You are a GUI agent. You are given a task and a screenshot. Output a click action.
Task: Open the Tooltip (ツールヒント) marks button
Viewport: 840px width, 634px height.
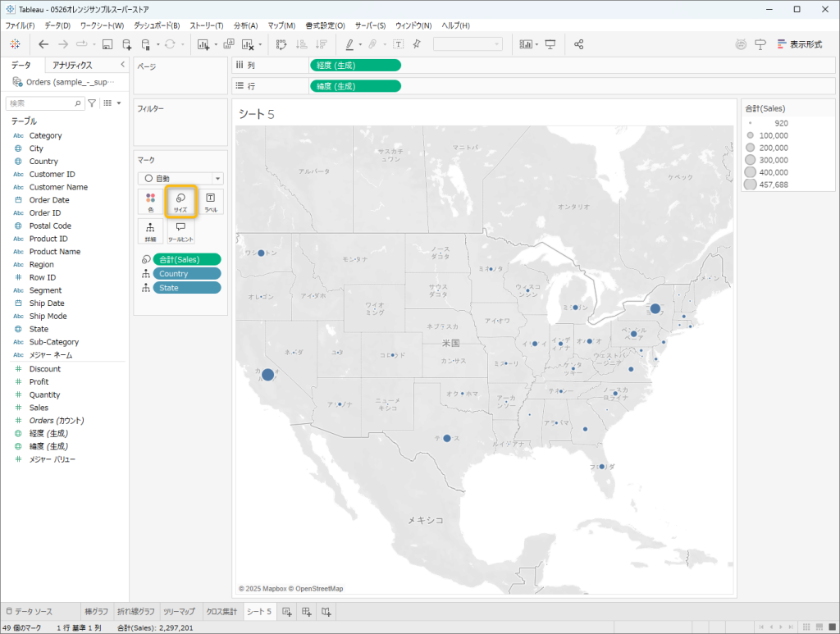pyautogui.click(x=180, y=231)
